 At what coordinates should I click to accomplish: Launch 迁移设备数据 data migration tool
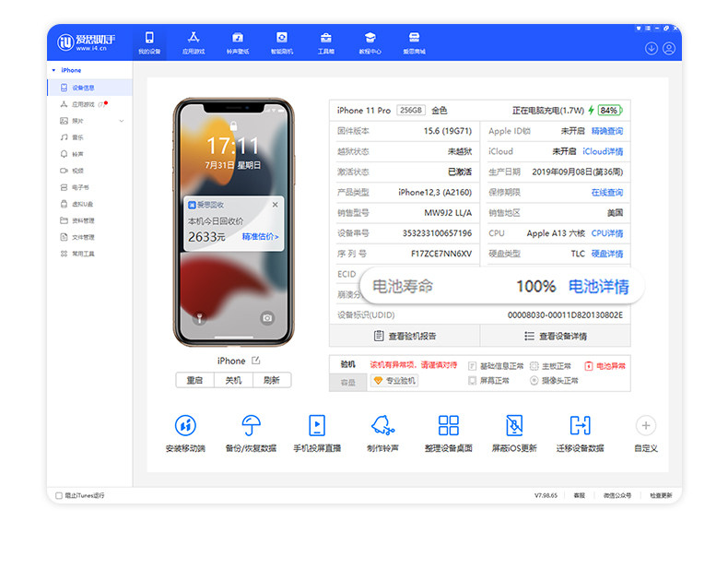[x=581, y=433]
